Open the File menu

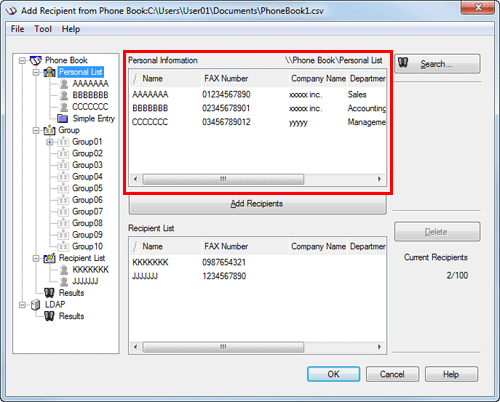coord(17,29)
